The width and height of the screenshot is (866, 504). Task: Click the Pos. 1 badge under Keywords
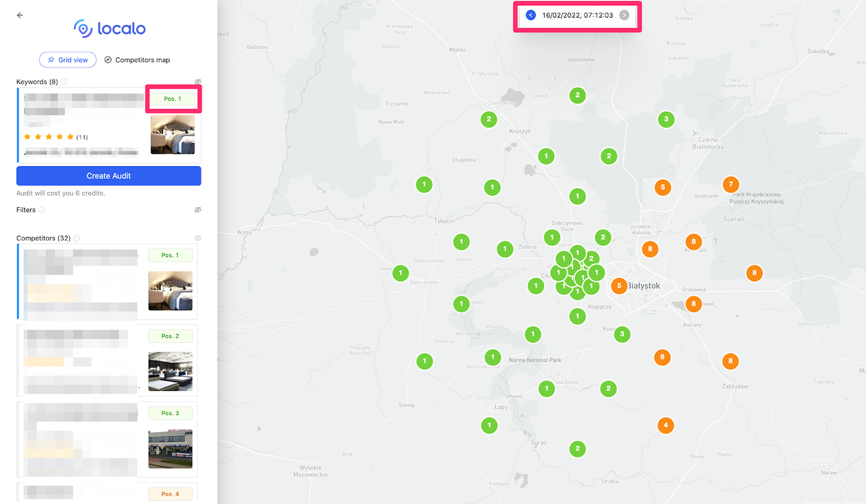(x=172, y=99)
